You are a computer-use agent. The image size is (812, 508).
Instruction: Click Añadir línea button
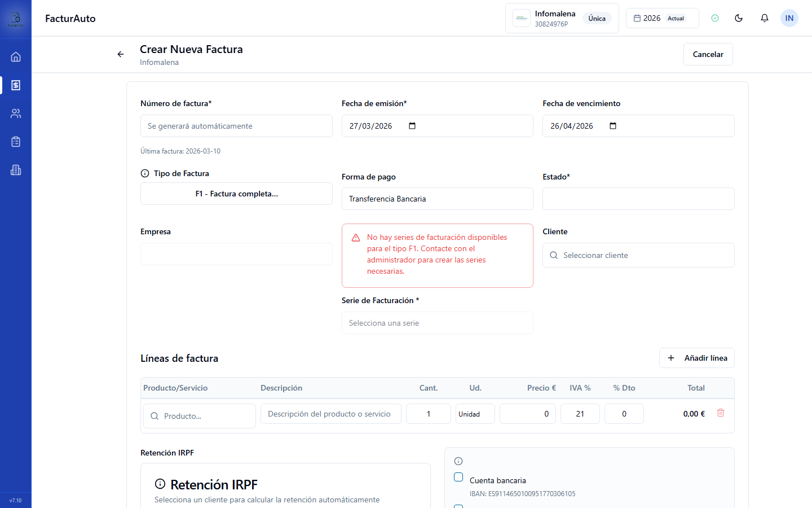click(x=697, y=358)
